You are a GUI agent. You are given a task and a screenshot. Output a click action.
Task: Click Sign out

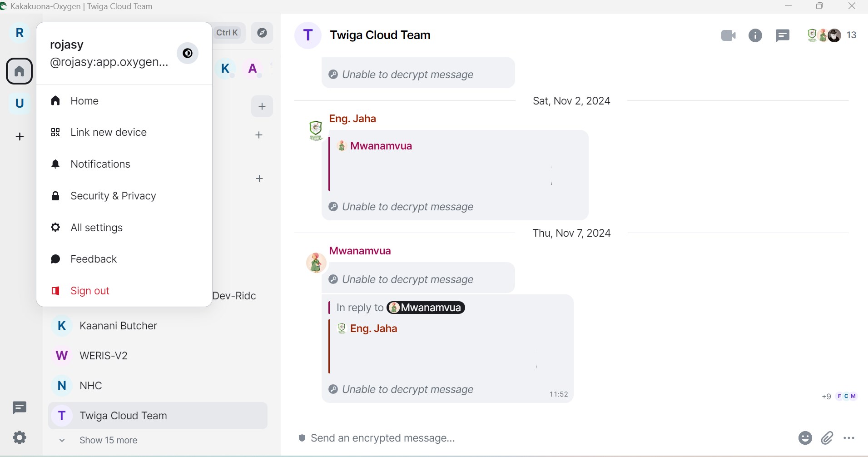point(90,291)
